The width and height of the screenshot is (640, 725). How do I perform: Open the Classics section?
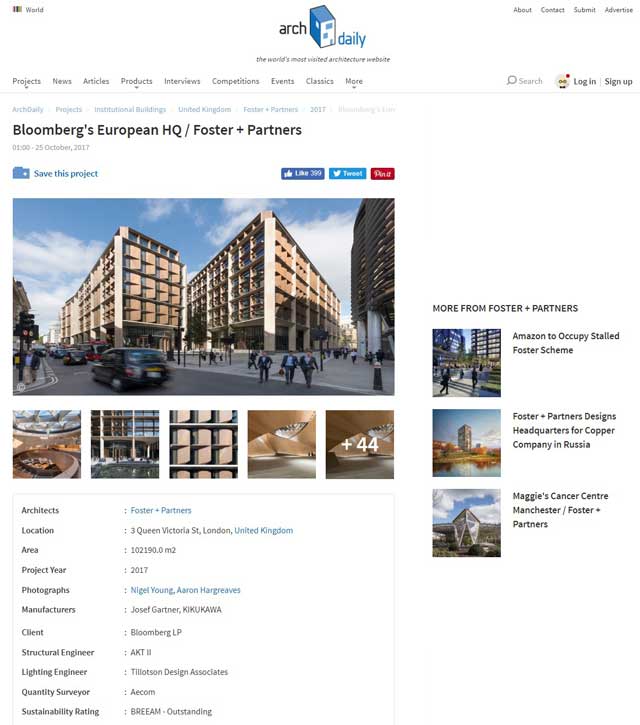pos(320,81)
